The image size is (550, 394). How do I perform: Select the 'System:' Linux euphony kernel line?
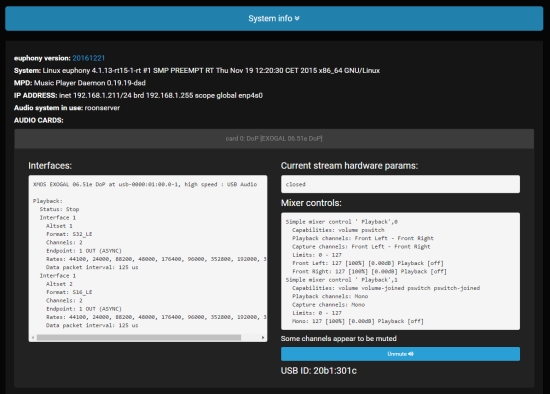[x=197, y=71]
